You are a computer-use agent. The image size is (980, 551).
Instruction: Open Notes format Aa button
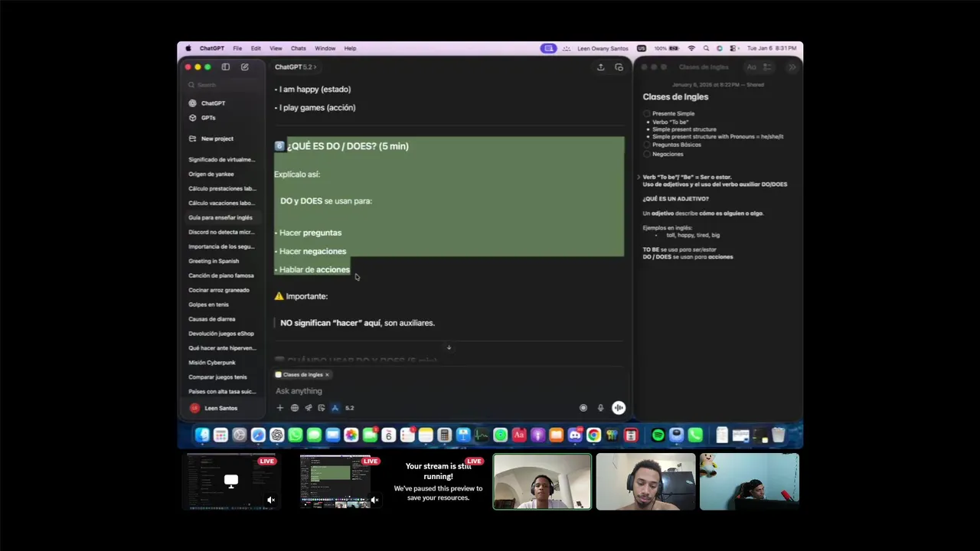coord(751,67)
